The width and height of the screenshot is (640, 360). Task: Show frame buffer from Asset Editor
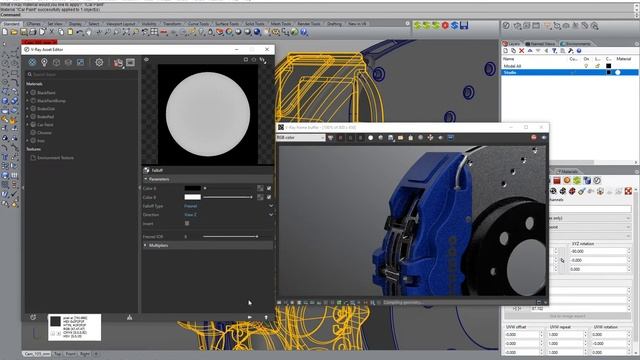[x=130, y=62]
